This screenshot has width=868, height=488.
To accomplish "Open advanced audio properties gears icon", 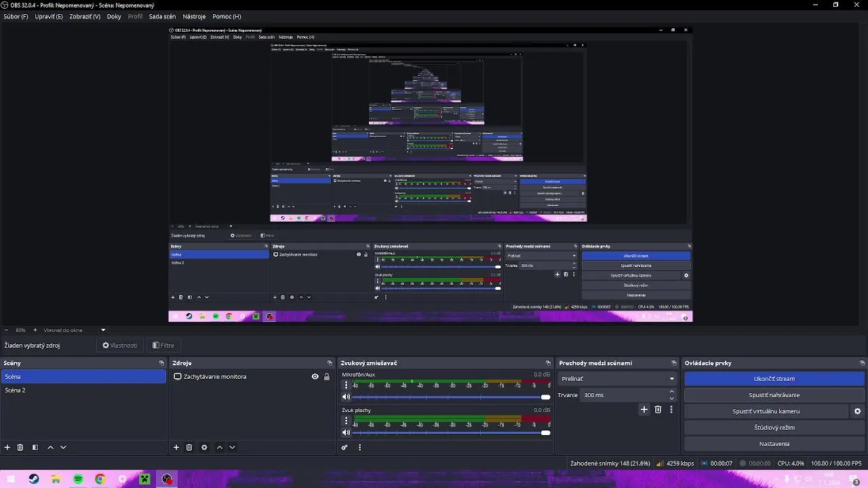I will (344, 447).
